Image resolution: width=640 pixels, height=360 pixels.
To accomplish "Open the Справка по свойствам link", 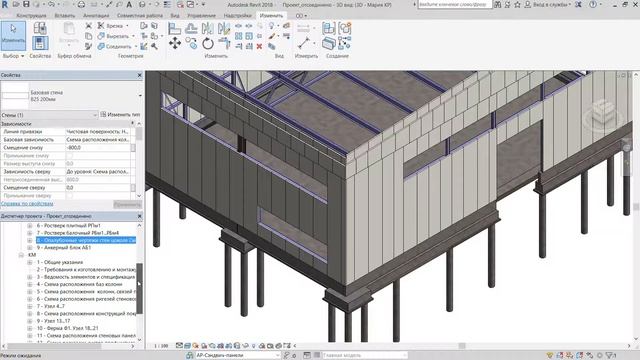I will click(x=27, y=203).
